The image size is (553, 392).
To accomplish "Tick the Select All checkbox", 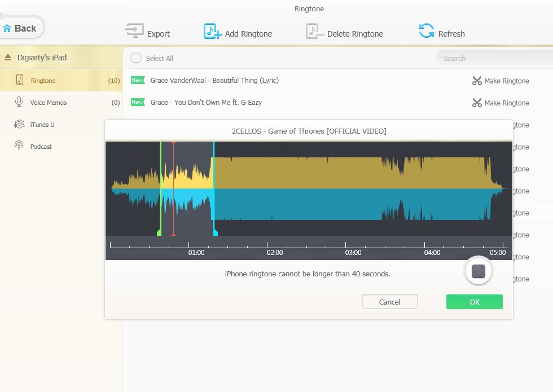I will tap(136, 58).
